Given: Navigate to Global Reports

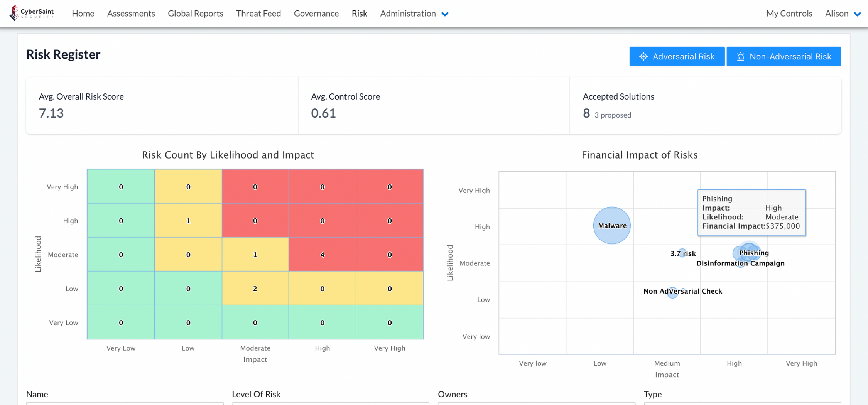Looking at the screenshot, I should 195,13.
